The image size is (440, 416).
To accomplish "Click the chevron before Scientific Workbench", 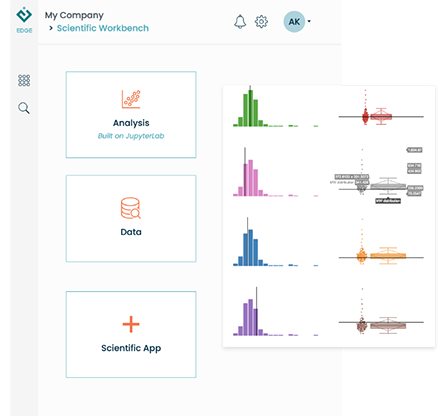I will [x=51, y=28].
